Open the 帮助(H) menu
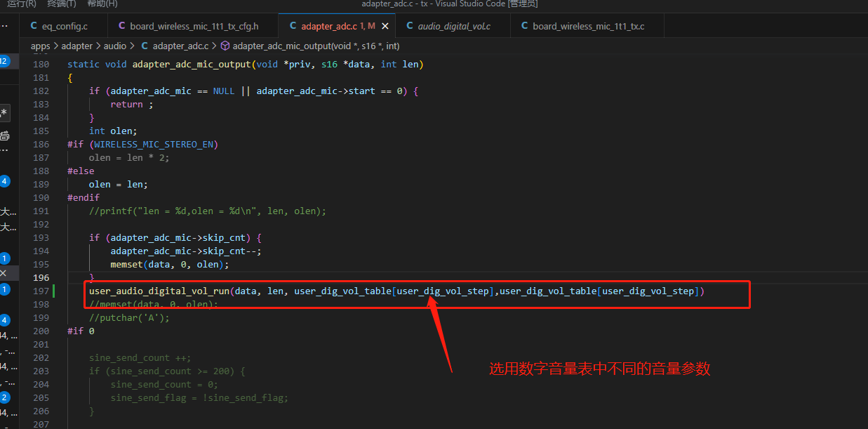 pos(102,4)
